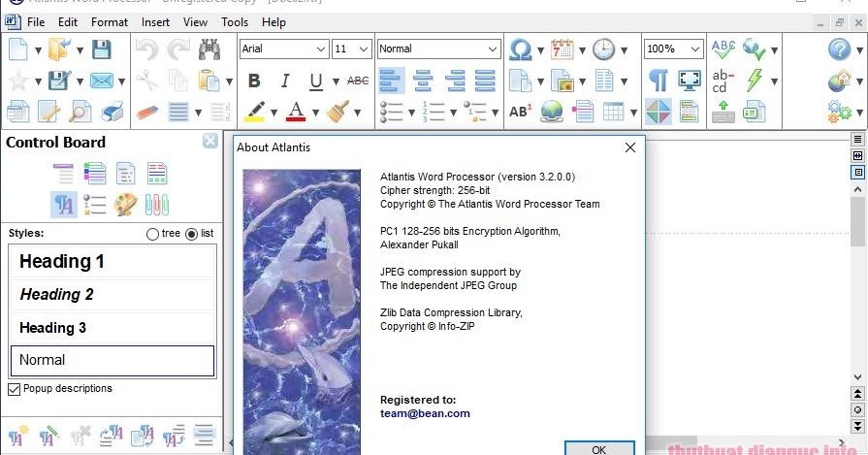
Task: Click the vertical scrollbar down arrow
Action: point(857,377)
